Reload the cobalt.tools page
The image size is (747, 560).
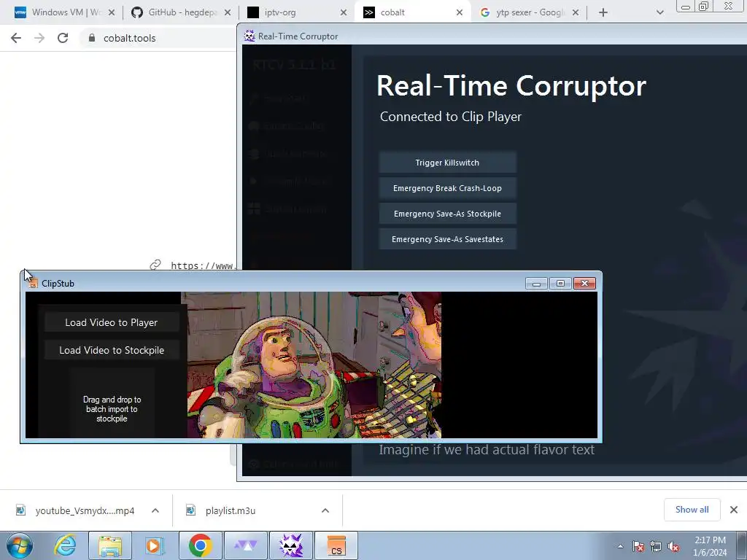[x=63, y=38]
